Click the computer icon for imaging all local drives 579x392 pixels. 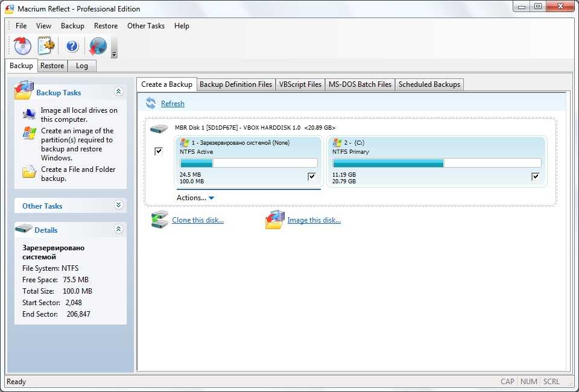[x=29, y=114]
